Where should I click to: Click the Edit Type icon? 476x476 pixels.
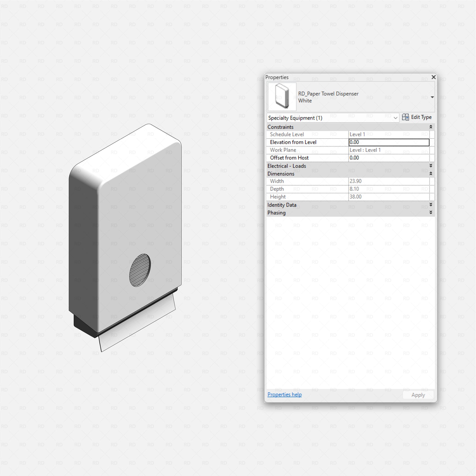(405, 117)
